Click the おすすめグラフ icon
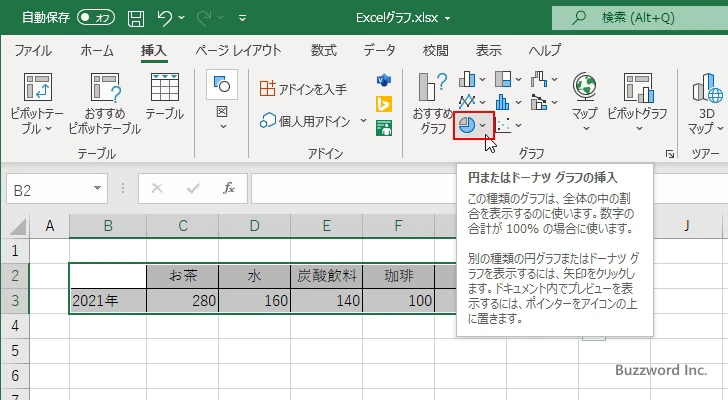This screenshot has width=728, height=400. click(x=433, y=87)
